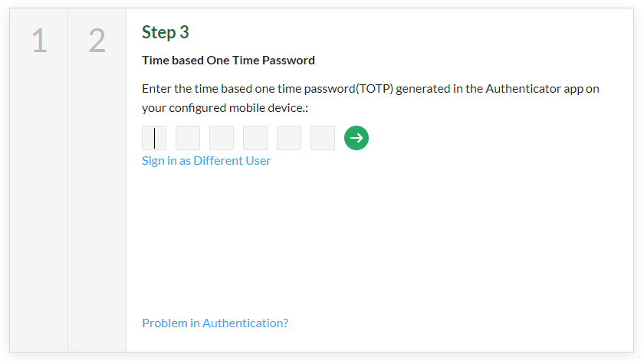The width and height of the screenshot is (644, 364).
Task: Select the sixth TOTP digit box
Action: pos(323,138)
